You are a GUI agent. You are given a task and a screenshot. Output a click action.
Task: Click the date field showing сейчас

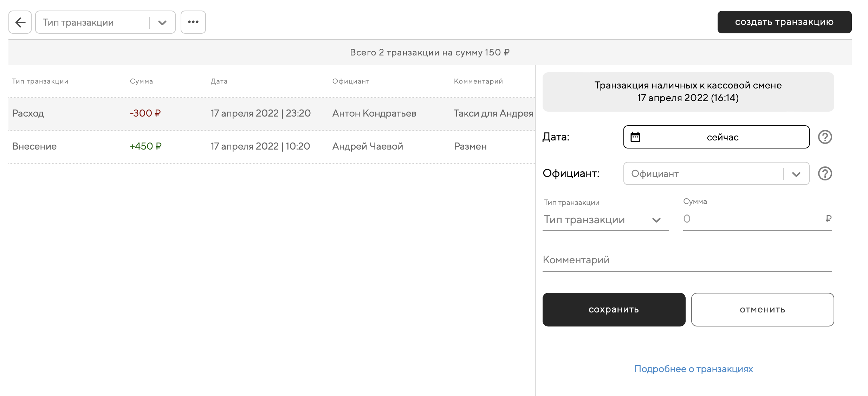point(723,137)
